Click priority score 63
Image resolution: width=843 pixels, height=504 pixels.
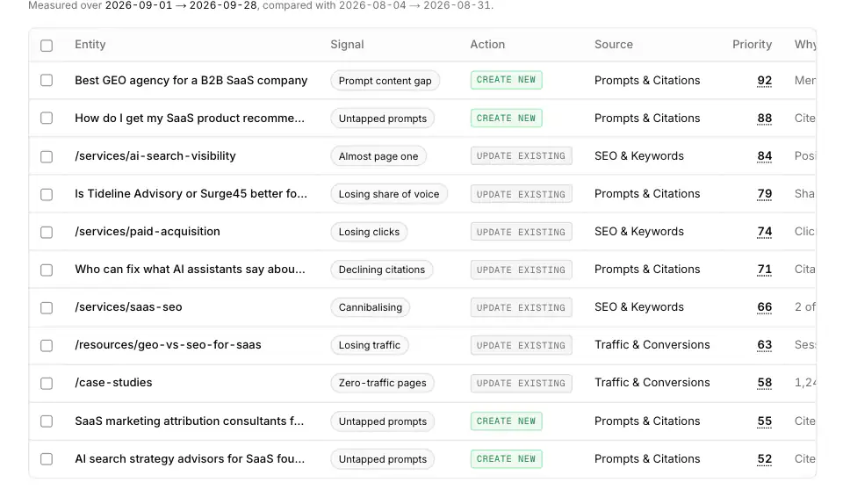click(765, 345)
